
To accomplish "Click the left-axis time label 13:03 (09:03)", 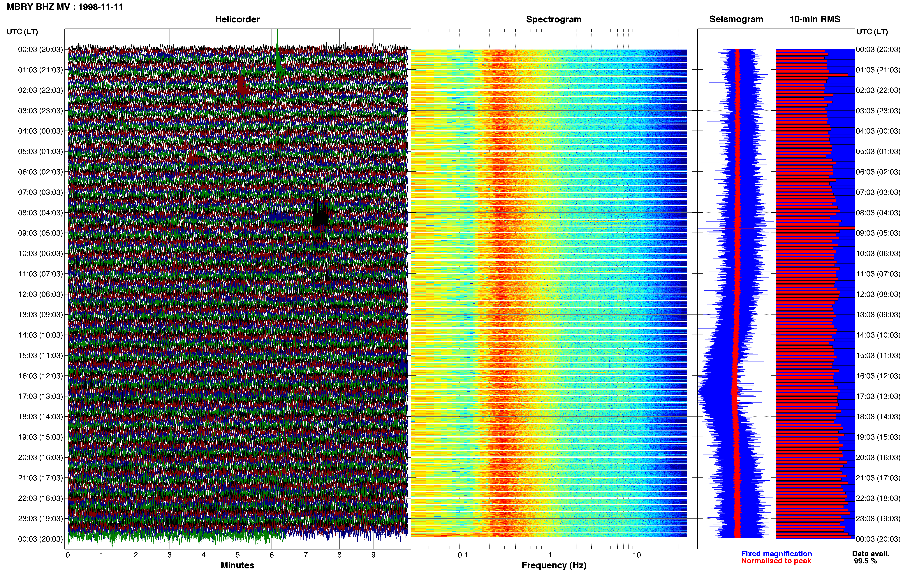I will (40, 315).
